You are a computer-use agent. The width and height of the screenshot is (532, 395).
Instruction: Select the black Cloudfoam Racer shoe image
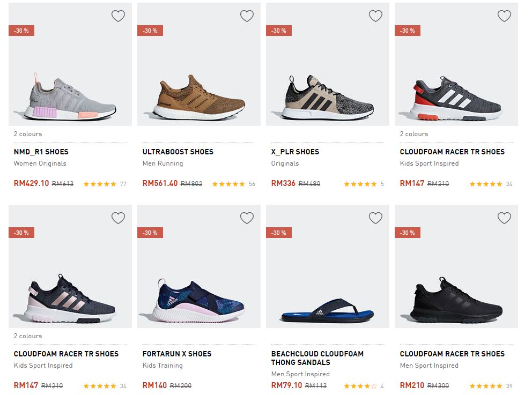tap(456, 297)
